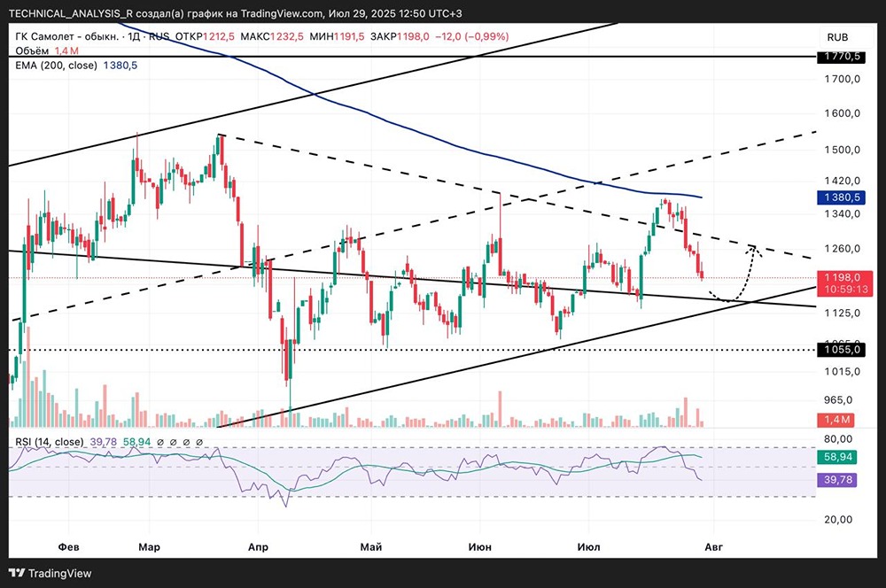The image size is (886, 588).
Task: Click the МИН 1191,5 low value
Action: click(x=338, y=36)
